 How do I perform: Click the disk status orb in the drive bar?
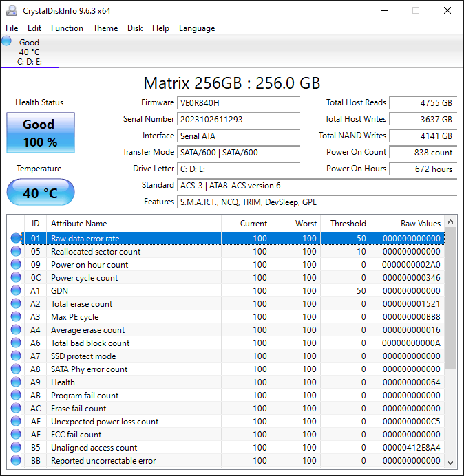point(7,41)
